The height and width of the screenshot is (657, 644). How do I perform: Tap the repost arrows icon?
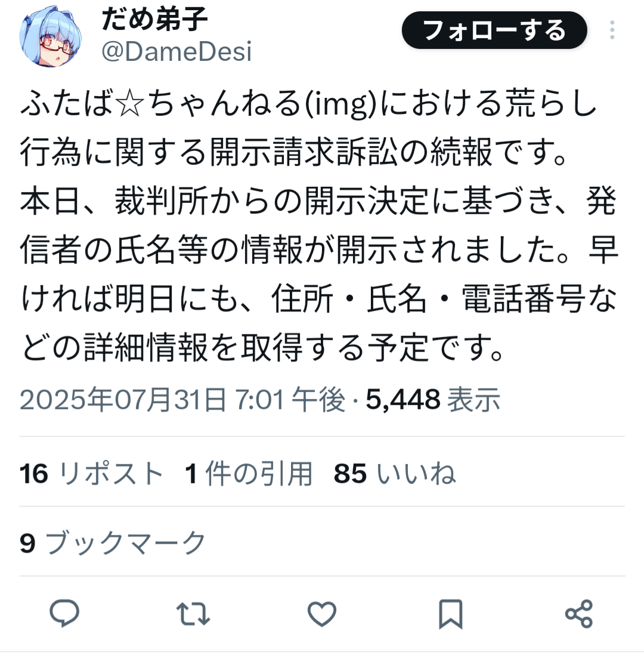click(193, 614)
